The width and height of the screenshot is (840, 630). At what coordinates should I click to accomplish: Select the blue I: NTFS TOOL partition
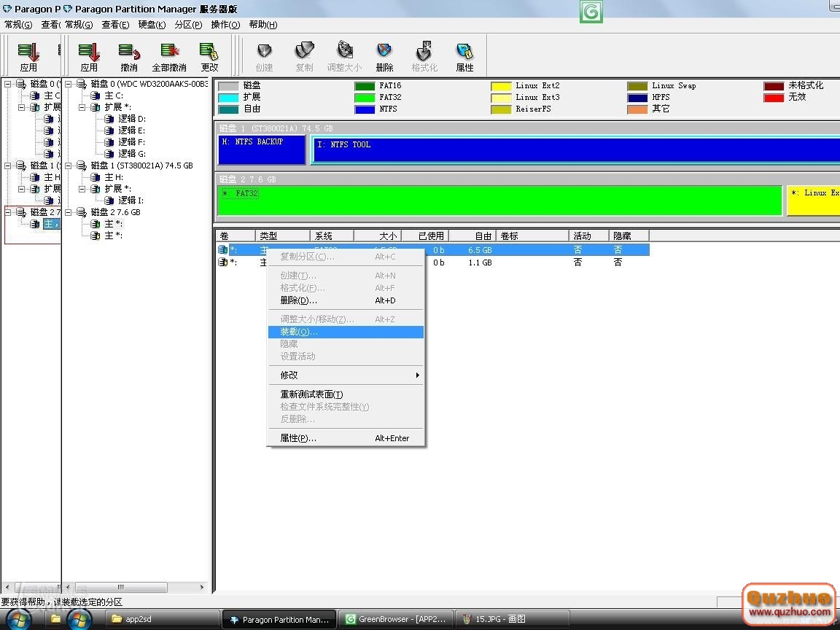(576, 151)
